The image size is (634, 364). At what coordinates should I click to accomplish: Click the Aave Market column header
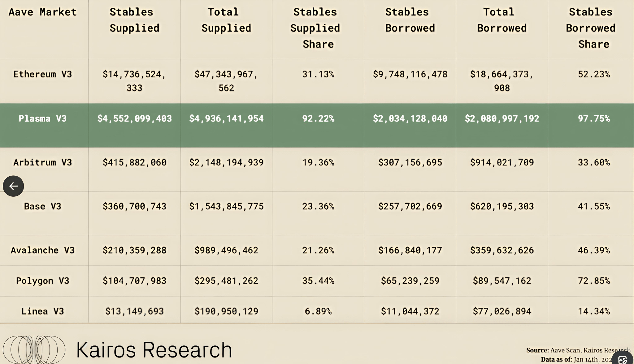coord(43,12)
